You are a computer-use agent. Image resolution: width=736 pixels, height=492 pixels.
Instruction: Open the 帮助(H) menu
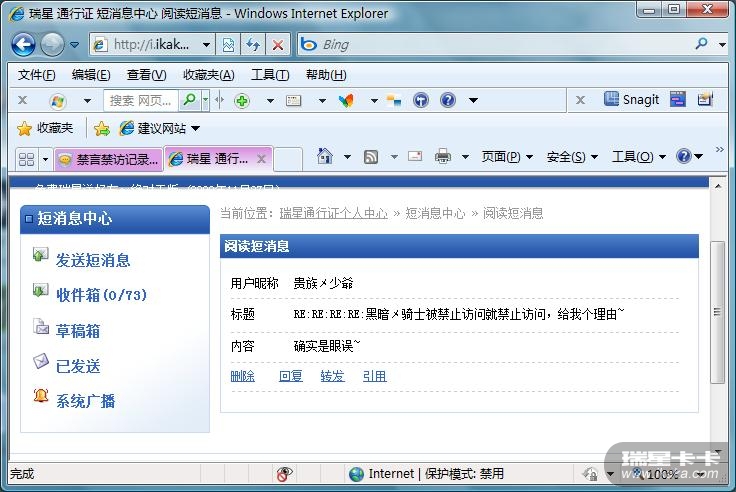point(326,75)
